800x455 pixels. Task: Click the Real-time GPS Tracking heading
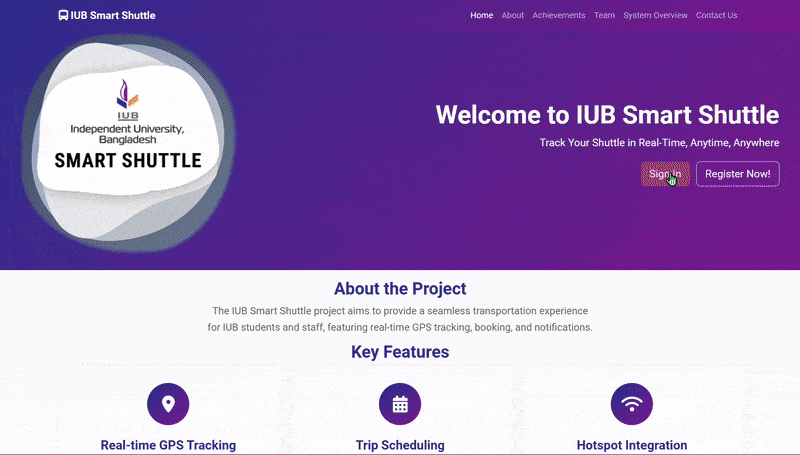[x=168, y=445]
